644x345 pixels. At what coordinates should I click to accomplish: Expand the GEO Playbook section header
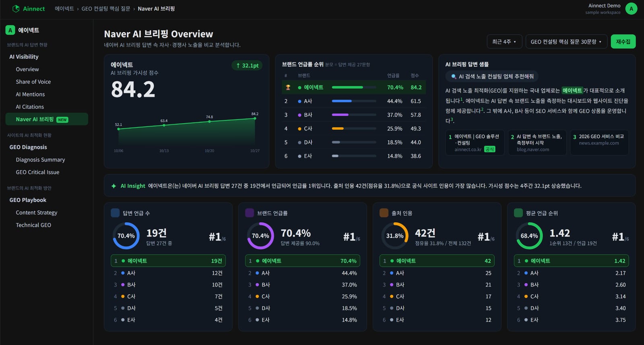click(28, 200)
